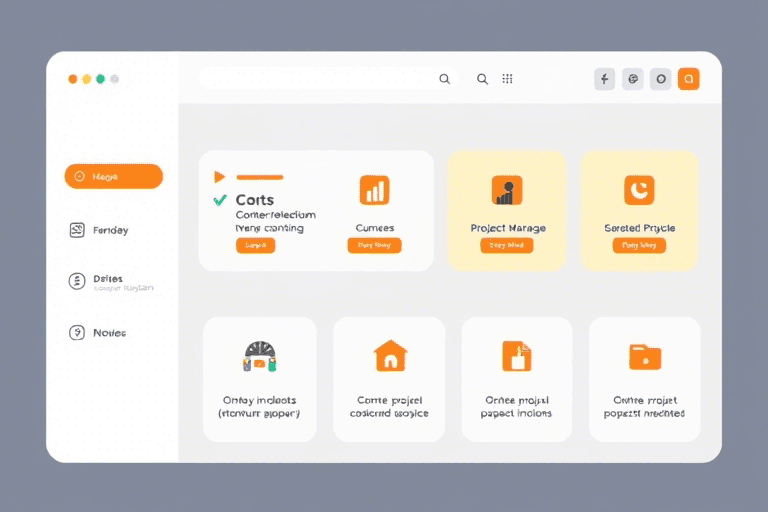Open the Project Manage card icon
768x512 pixels.
tap(507, 190)
